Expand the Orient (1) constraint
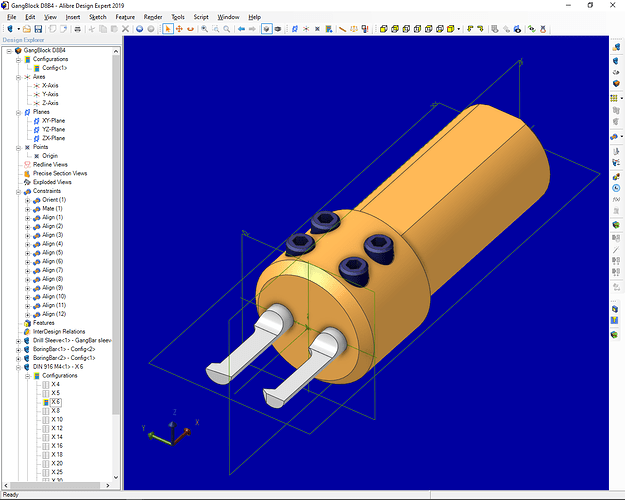The width and height of the screenshot is (625, 500). [x=28, y=200]
